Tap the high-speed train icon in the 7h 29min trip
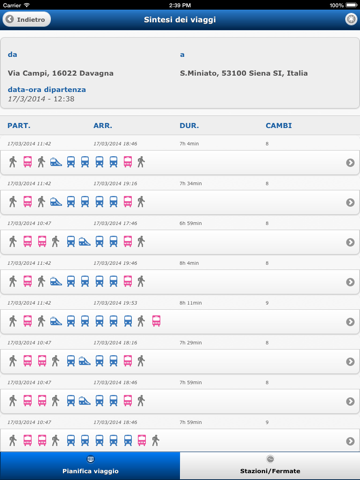Screen dimensions: 360x480 pyautogui.click(x=85, y=361)
